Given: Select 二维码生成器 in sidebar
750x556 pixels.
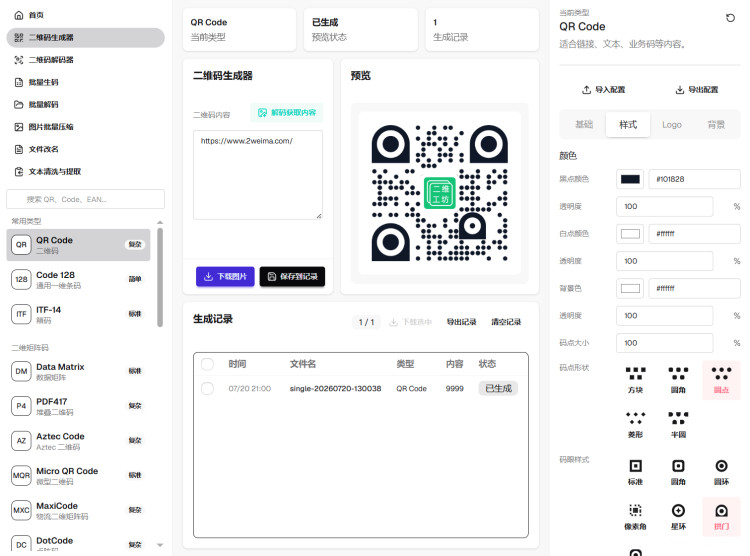Looking at the screenshot, I should click(86, 37).
